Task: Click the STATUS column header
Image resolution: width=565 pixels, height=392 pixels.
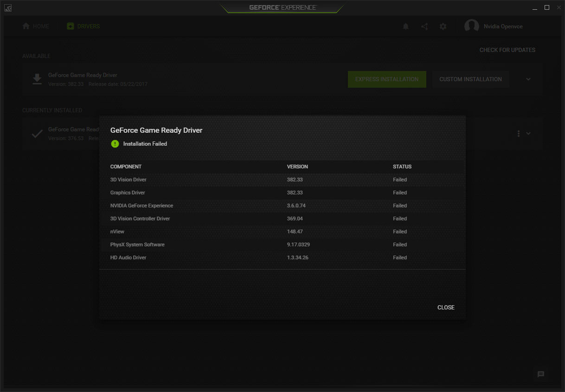Action: (x=402, y=167)
